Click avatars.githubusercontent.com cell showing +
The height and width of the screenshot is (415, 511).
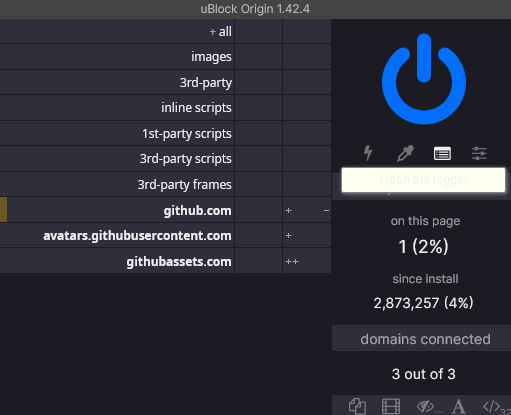point(307,236)
